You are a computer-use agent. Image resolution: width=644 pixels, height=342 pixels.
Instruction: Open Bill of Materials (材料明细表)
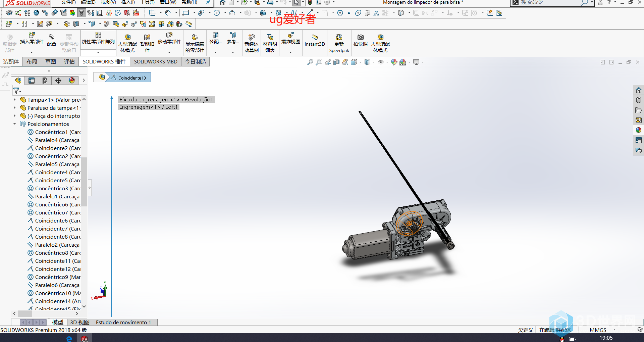(x=270, y=37)
